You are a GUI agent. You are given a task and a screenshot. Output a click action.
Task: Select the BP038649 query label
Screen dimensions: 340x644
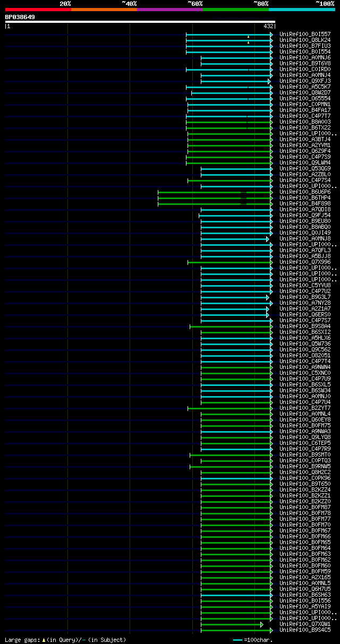20,17
